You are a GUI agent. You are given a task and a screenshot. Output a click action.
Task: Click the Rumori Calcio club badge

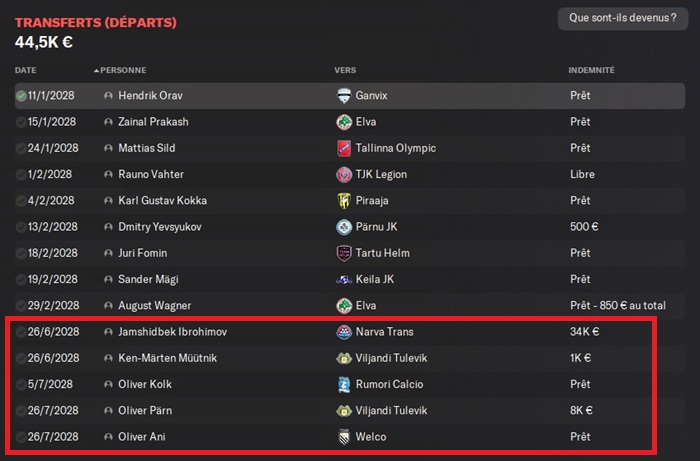(x=343, y=384)
